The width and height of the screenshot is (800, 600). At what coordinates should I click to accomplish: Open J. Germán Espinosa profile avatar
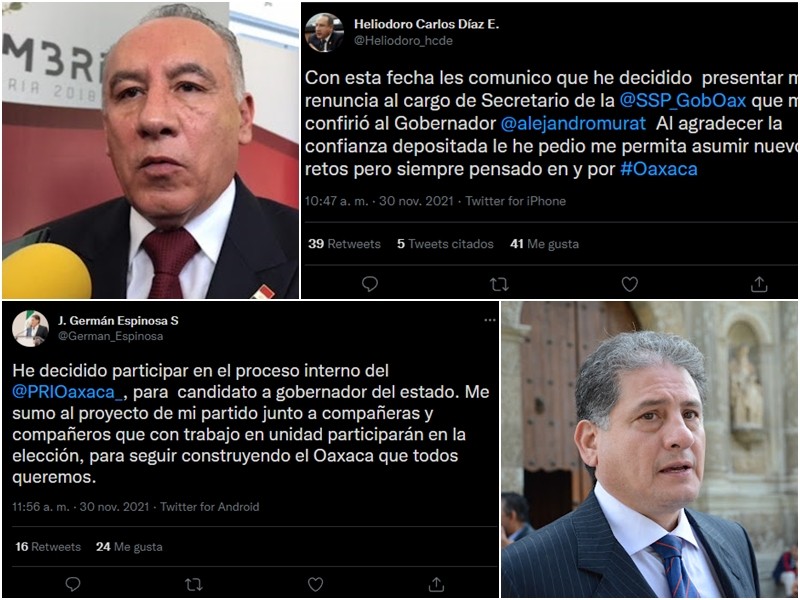tap(30, 329)
